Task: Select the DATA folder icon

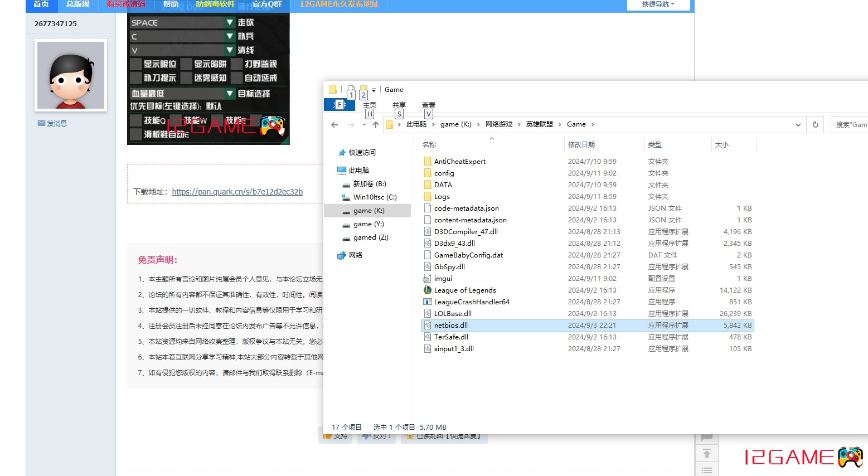Action: pyautogui.click(x=428, y=184)
